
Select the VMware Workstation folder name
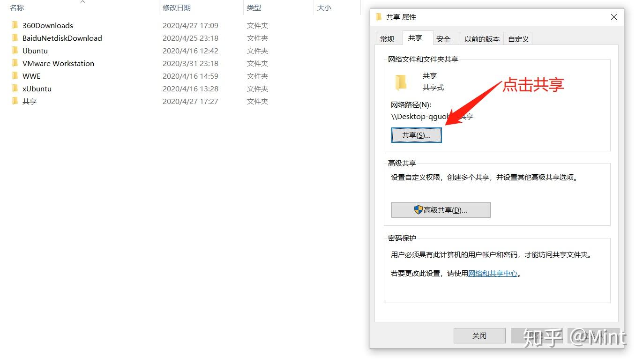click(58, 63)
